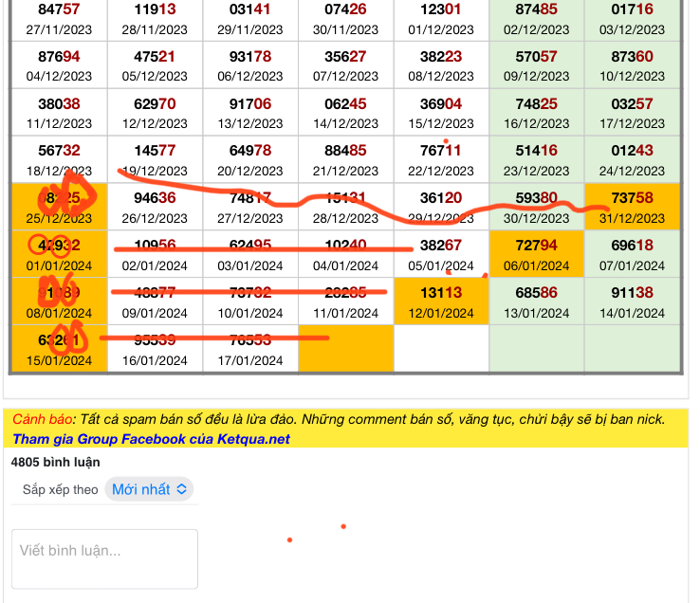Click the 09/12/2023 result 57057
Screen dimensions: 700x603
coord(536,65)
